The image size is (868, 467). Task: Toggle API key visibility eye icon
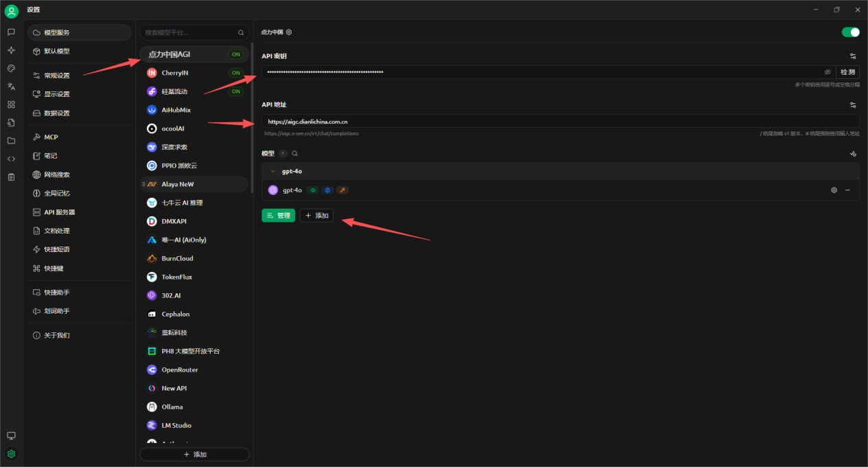(x=828, y=72)
